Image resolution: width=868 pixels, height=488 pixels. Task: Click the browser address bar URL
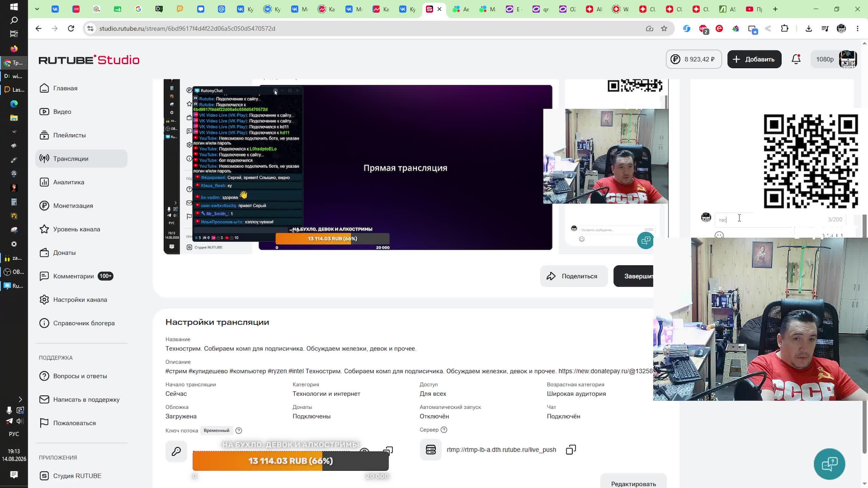187,28
